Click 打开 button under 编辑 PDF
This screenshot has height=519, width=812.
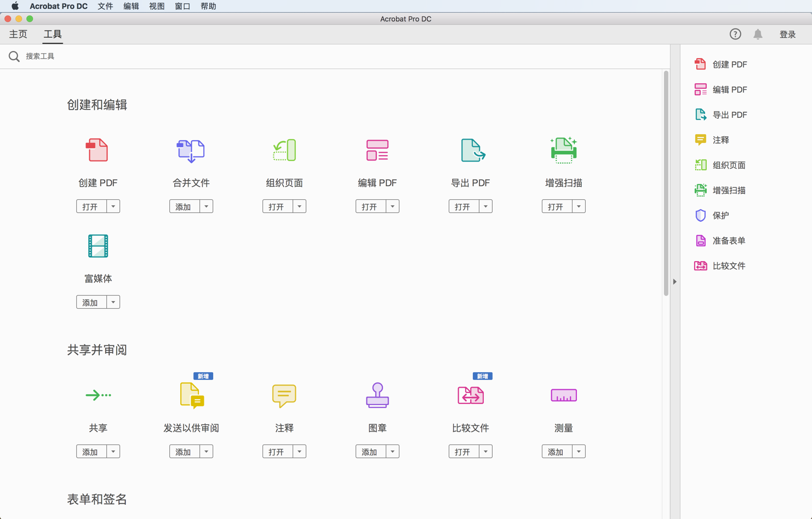tap(370, 206)
